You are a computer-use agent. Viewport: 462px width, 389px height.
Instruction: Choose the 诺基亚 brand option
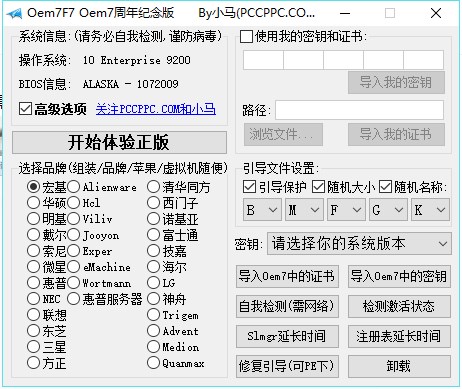pyautogui.click(x=153, y=219)
